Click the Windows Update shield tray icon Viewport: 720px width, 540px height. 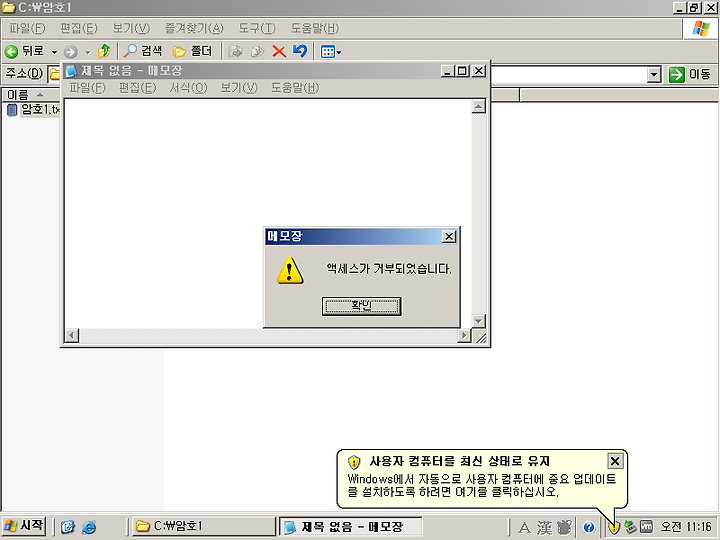(x=614, y=528)
